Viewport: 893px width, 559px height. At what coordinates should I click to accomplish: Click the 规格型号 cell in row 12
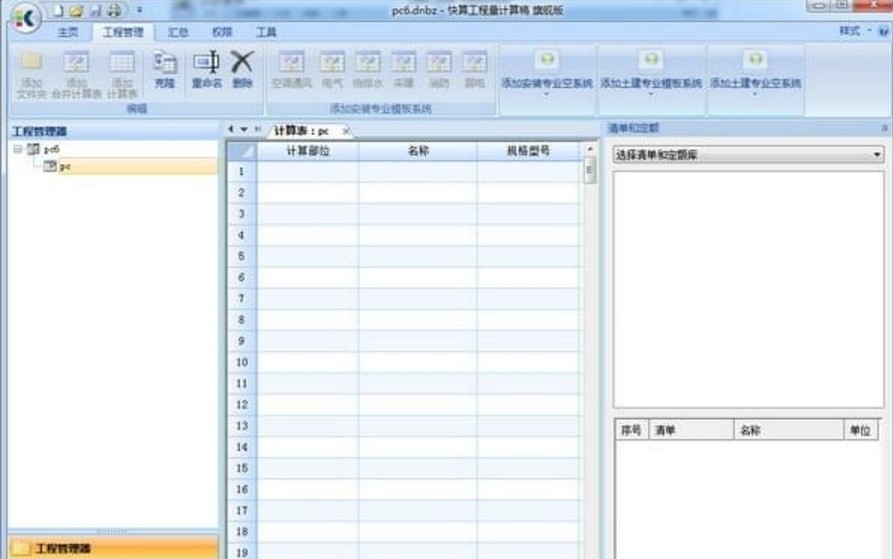528,404
